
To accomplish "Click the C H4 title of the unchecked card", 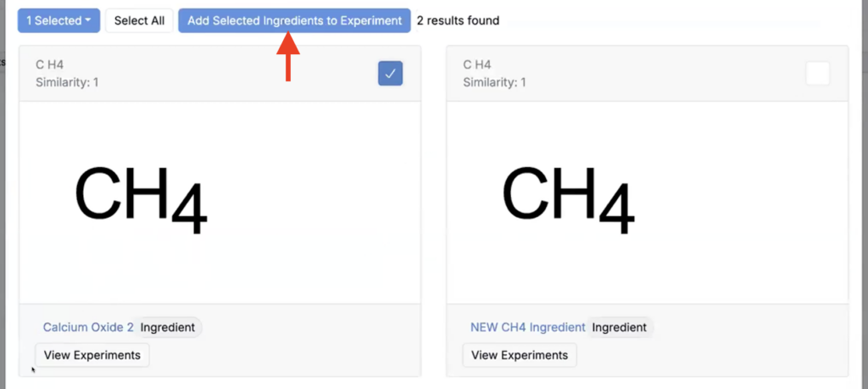I will tap(477, 64).
